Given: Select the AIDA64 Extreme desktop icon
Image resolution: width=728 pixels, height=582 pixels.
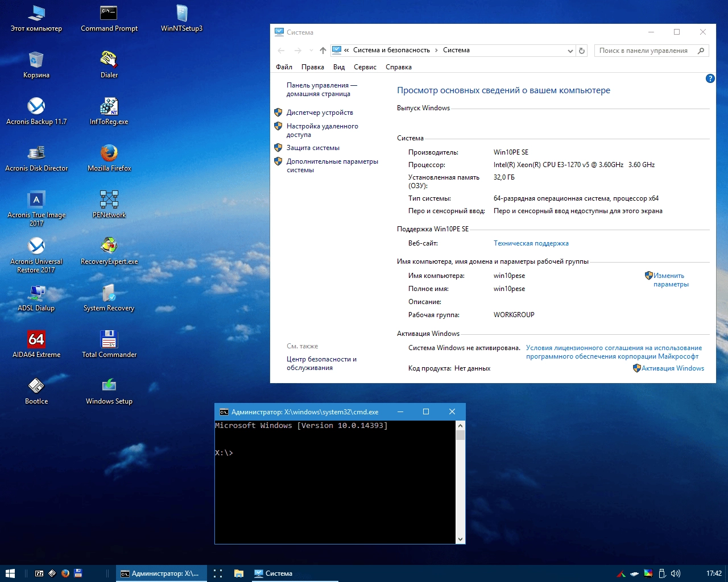Looking at the screenshot, I should coord(36,345).
